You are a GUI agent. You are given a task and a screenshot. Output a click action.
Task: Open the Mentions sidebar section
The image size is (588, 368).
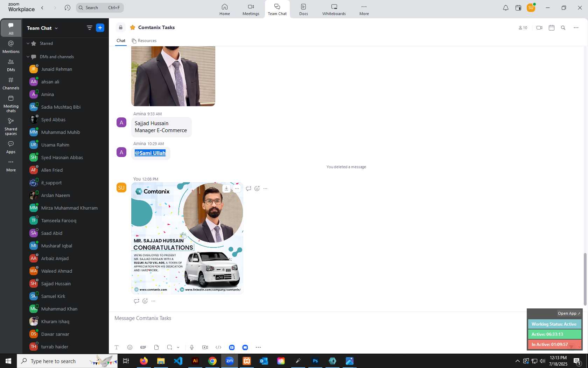(x=11, y=47)
